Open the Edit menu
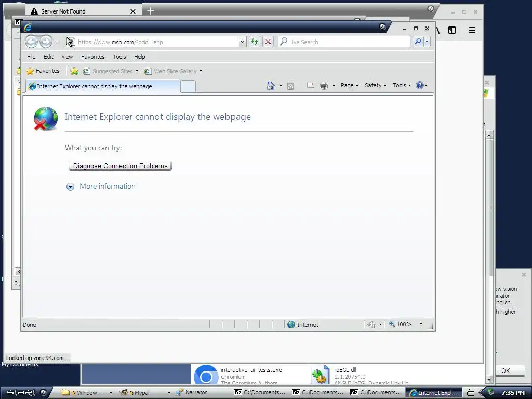This screenshot has width=532, height=399. pyautogui.click(x=48, y=57)
